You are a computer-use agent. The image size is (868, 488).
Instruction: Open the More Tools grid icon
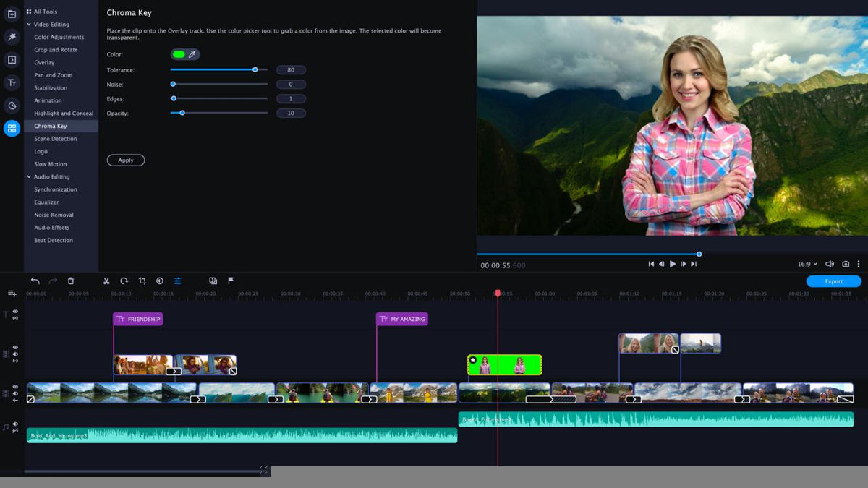click(12, 129)
